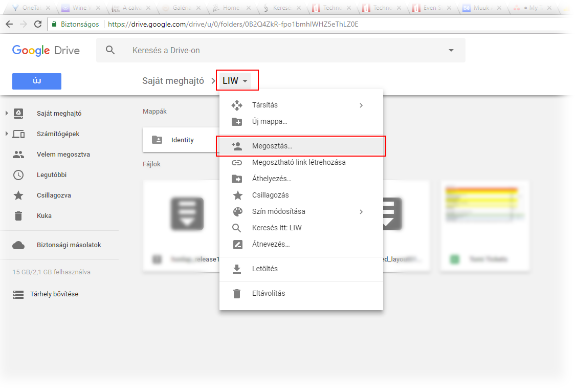Expand the Saját meghajtó tree arrow
The height and width of the screenshot is (392, 576).
pyautogui.click(x=7, y=114)
